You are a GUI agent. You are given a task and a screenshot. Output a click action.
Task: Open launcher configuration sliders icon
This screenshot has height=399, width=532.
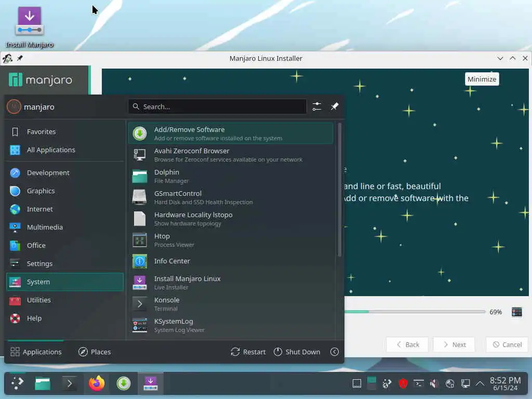317,107
